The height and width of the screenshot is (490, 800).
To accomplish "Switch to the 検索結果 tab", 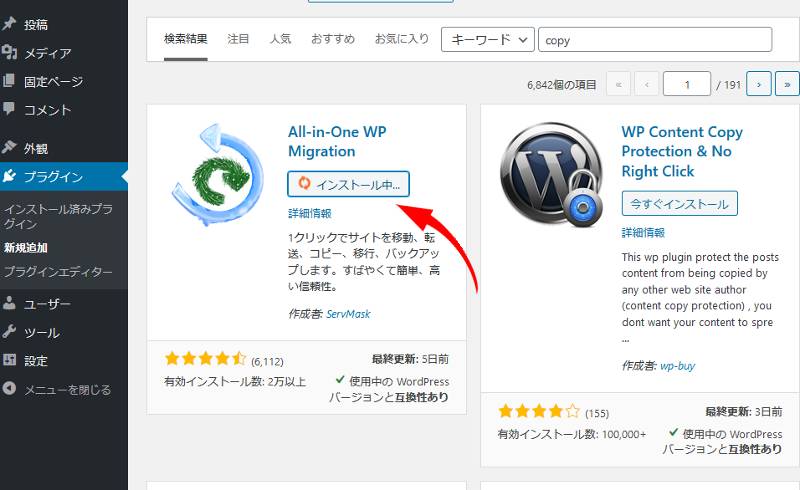I will (186, 39).
